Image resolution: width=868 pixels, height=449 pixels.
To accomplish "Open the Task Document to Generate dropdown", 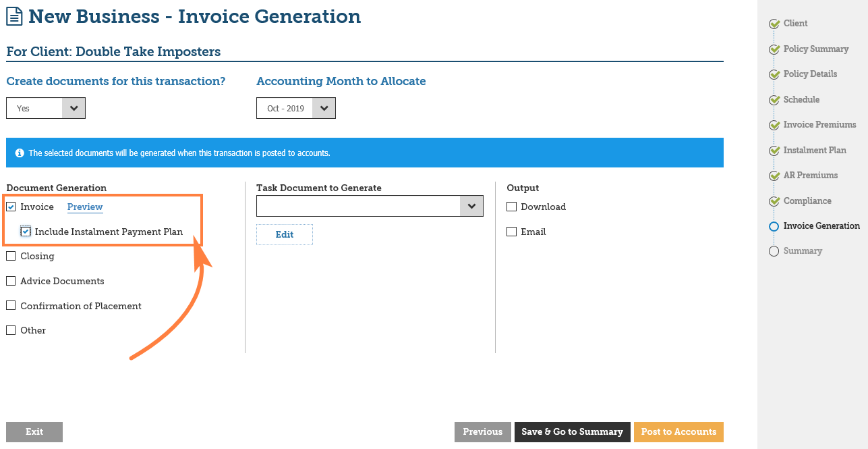I will click(370, 206).
